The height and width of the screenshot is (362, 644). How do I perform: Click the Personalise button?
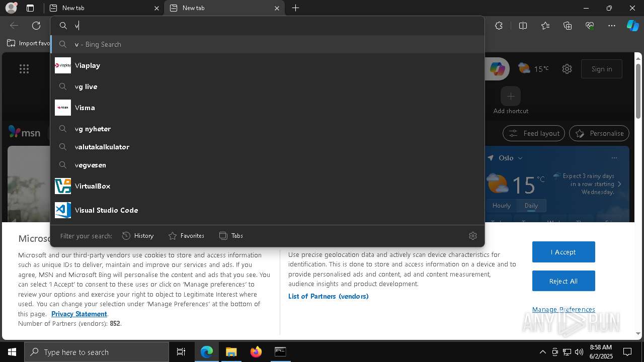click(599, 133)
